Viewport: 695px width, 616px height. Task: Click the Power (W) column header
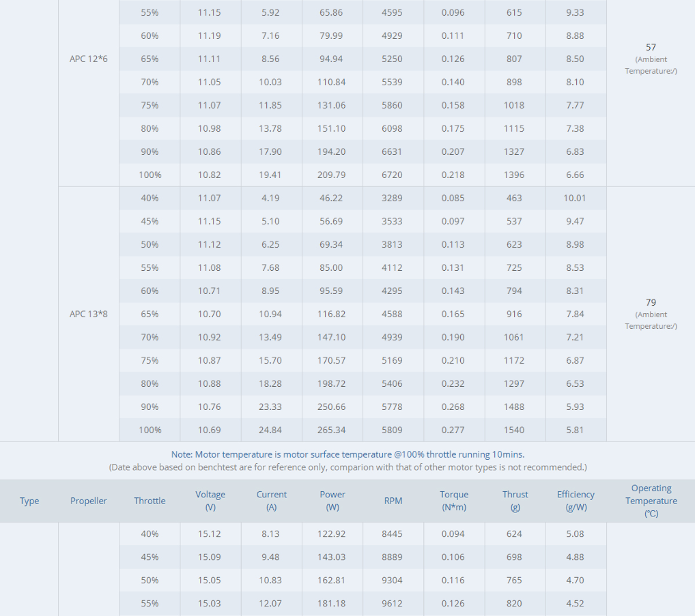(x=332, y=501)
